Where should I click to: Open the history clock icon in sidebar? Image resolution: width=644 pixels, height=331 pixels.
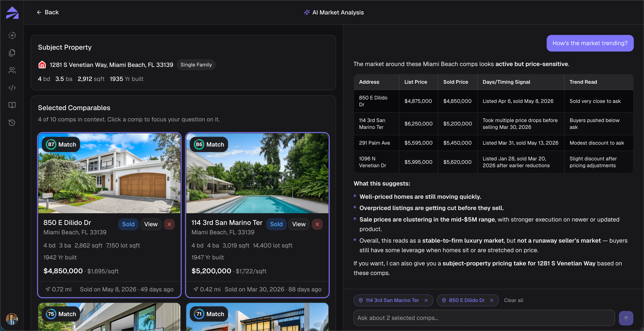point(12,122)
